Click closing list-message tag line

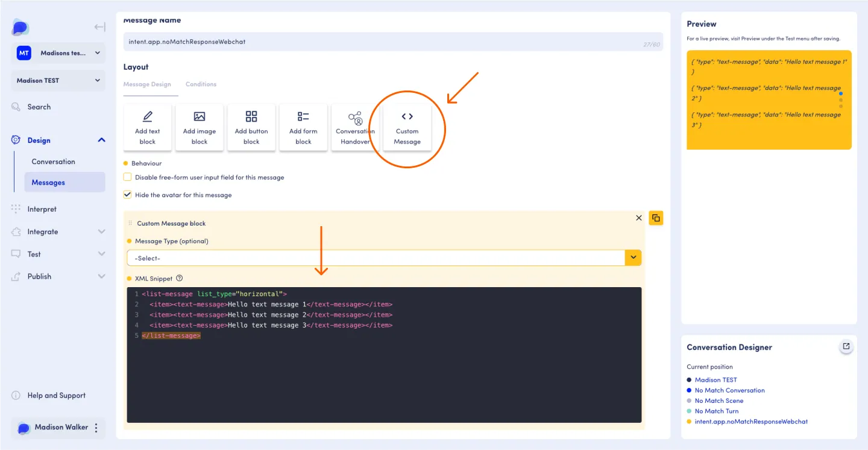171,335
